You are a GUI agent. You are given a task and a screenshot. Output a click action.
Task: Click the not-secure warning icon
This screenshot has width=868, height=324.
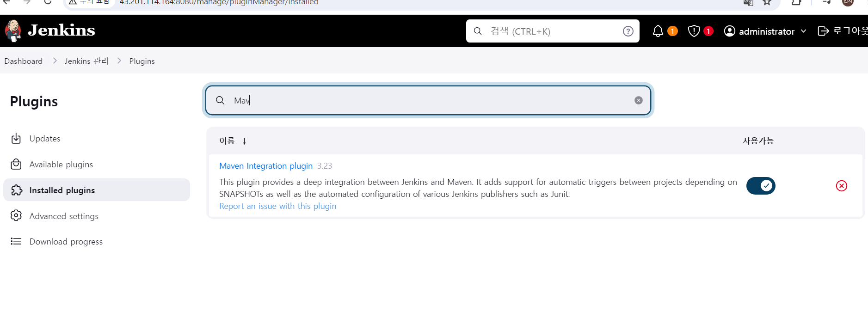[x=73, y=2]
